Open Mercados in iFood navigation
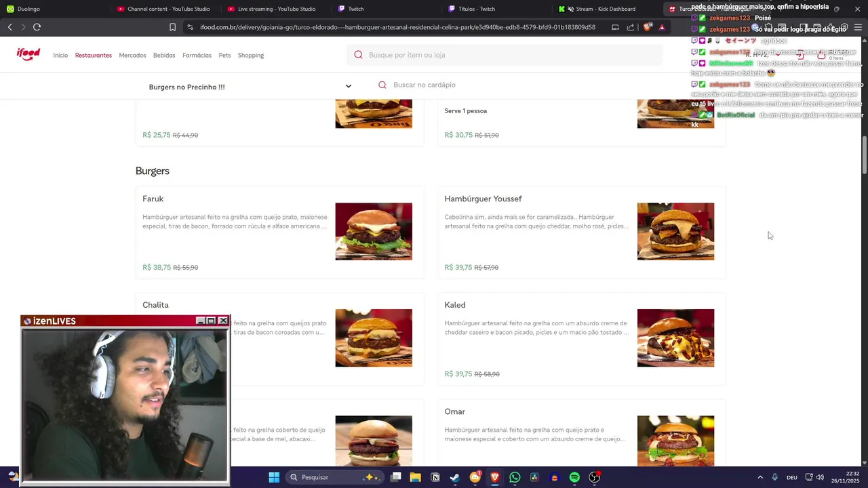 click(x=132, y=55)
